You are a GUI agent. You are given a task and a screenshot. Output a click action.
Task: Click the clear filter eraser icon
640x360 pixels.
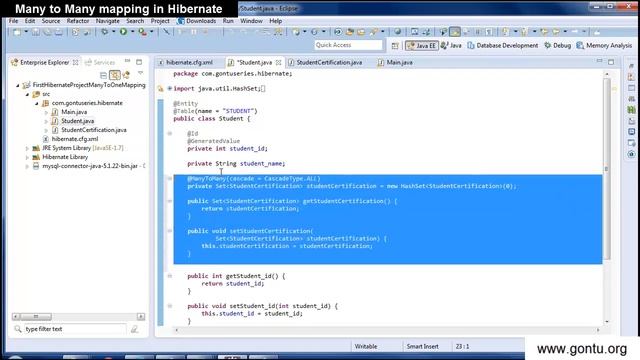pos(134,329)
